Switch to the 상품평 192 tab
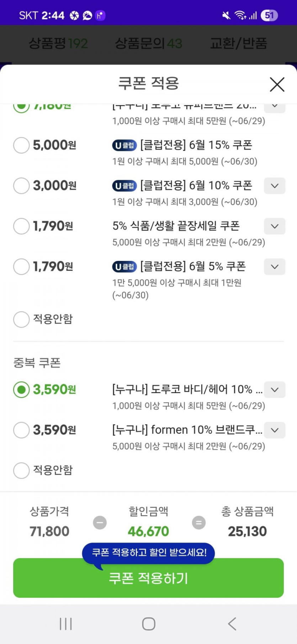 pos(58,44)
